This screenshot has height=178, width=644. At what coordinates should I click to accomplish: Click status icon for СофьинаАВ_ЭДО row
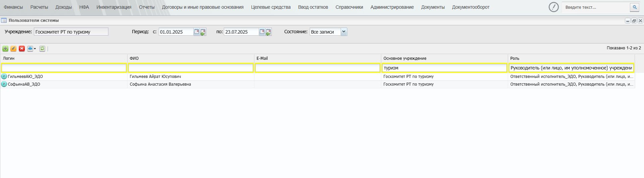4,84
